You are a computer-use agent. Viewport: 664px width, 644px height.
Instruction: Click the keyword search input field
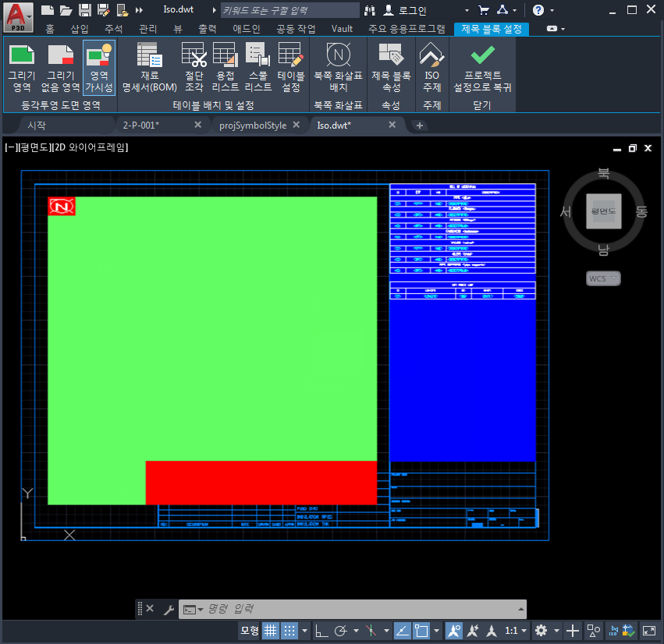coord(289,10)
